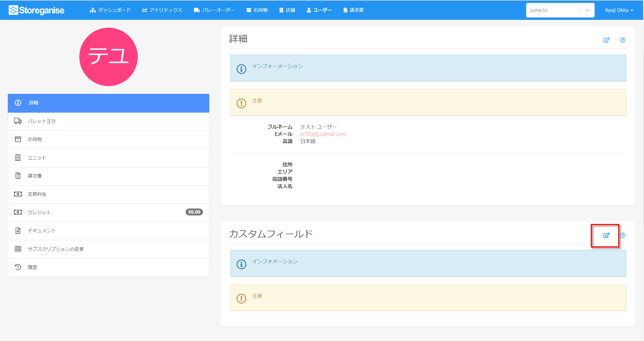Click warning icon in first 注意 banner
644x341 pixels.
[241, 103]
